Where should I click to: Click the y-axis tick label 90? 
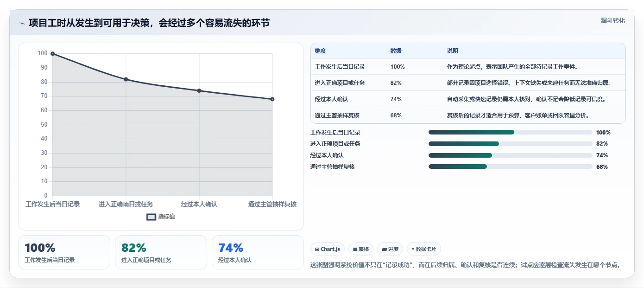(44, 68)
